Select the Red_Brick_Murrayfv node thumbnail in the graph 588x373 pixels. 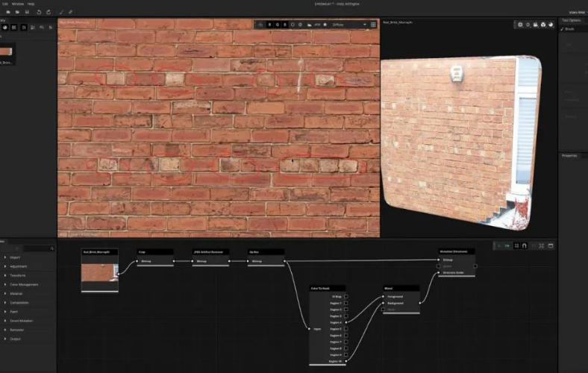[x=100, y=272]
